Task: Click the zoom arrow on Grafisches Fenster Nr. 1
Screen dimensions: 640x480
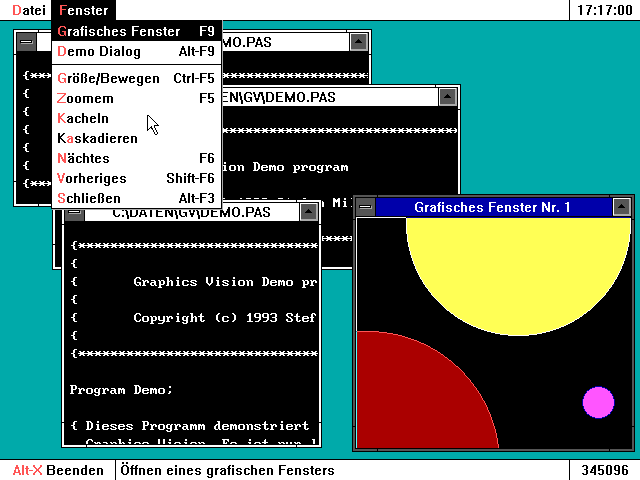Action: (622, 207)
